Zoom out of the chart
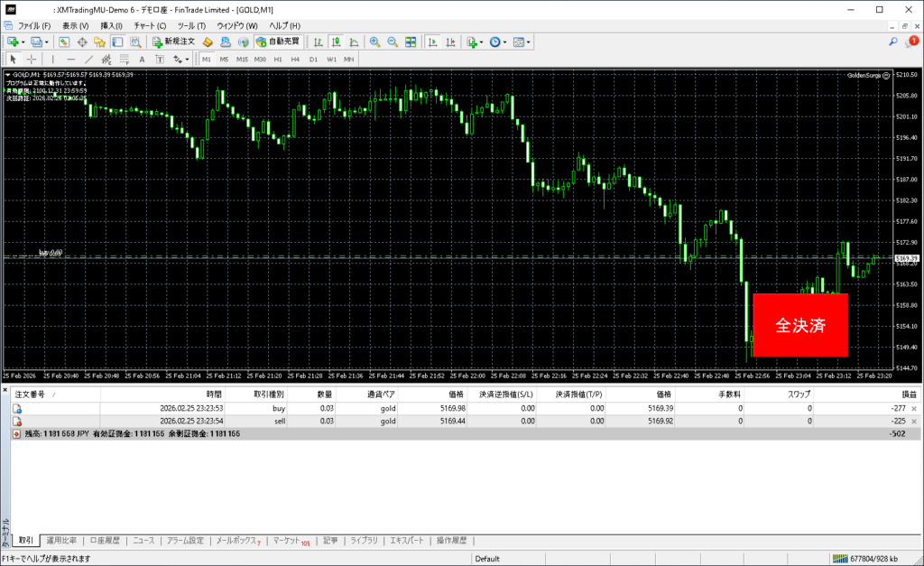The width and height of the screenshot is (924, 566). point(393,42)
